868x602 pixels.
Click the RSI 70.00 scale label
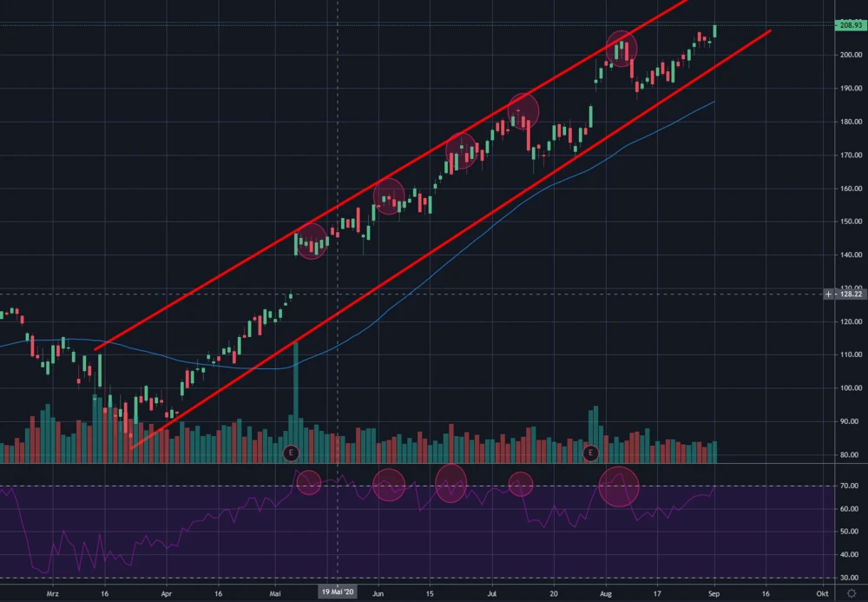click(850, 486)
